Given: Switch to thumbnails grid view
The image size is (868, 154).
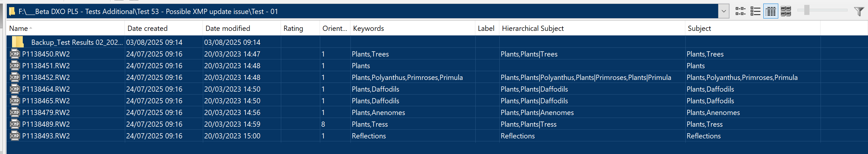Looking at the screenshot, I should click(786, 11).
